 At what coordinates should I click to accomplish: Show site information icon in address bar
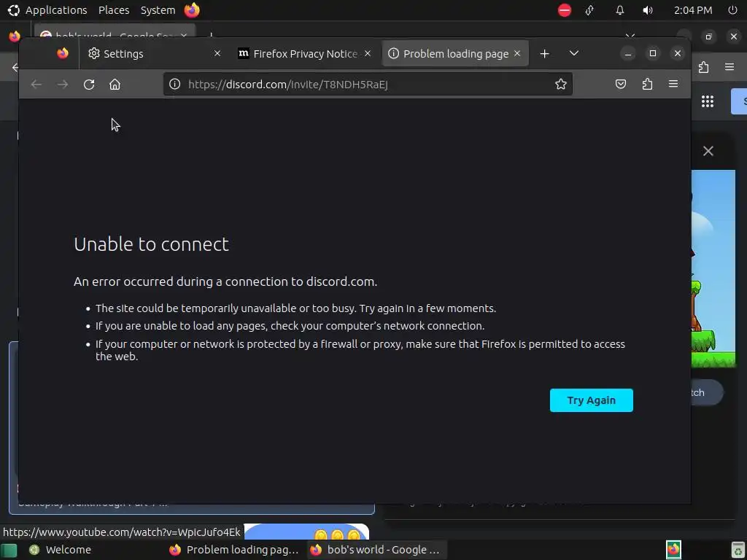coord(175,85)
